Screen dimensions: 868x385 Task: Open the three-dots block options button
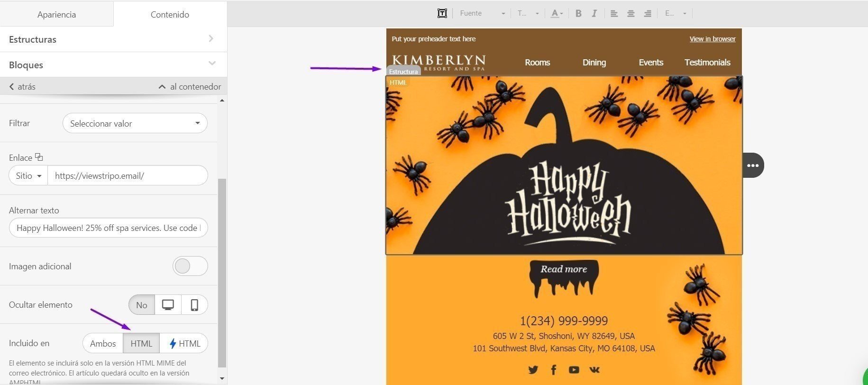coord(753,165)
